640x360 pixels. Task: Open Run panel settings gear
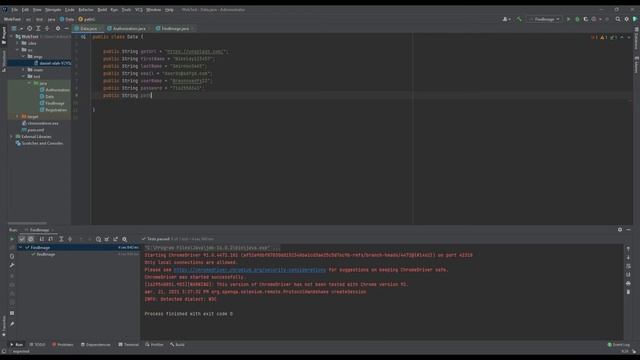620,230
